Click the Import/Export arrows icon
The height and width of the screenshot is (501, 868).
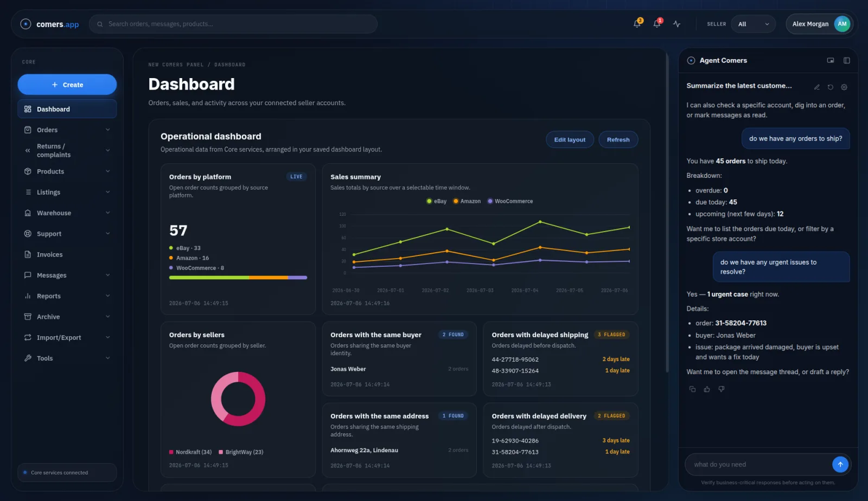pyautogui.click(x=28, y=338)
